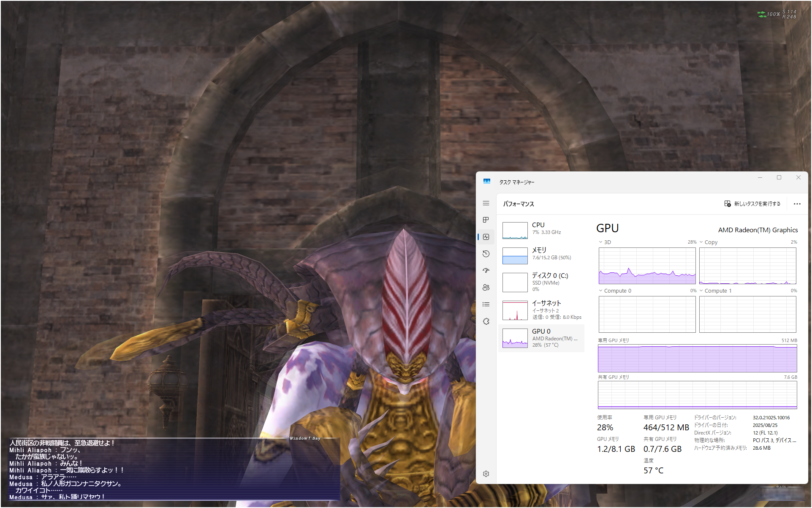The image size is (812, 508).
Task: Select the ディスク 0 (C:) thumbnail graph
Action: (x=515, y=283)
